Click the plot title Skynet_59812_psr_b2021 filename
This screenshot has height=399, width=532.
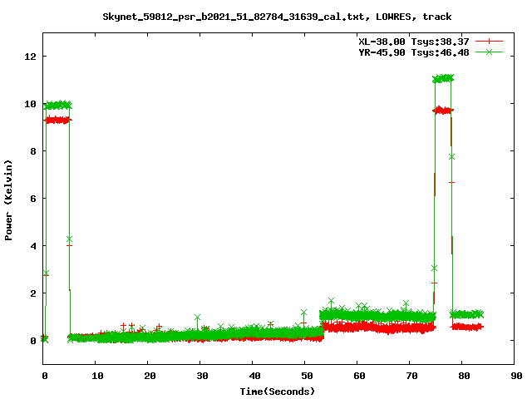(233, 17)
